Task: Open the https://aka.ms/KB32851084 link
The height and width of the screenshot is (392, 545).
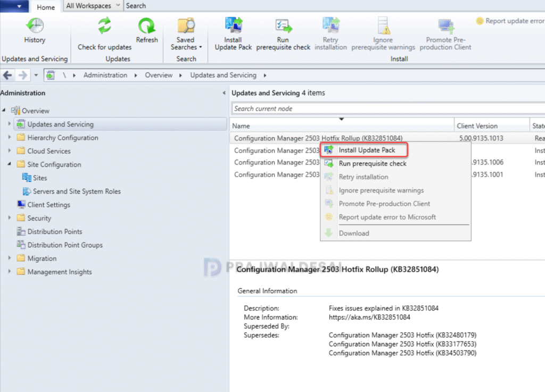Action: [x=369, y=317]
